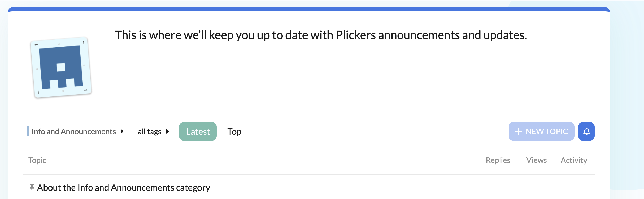The width and height of the screenshot is (644, 199).
Task: Click the pin icon beside About topic
Action: (32, 187)
